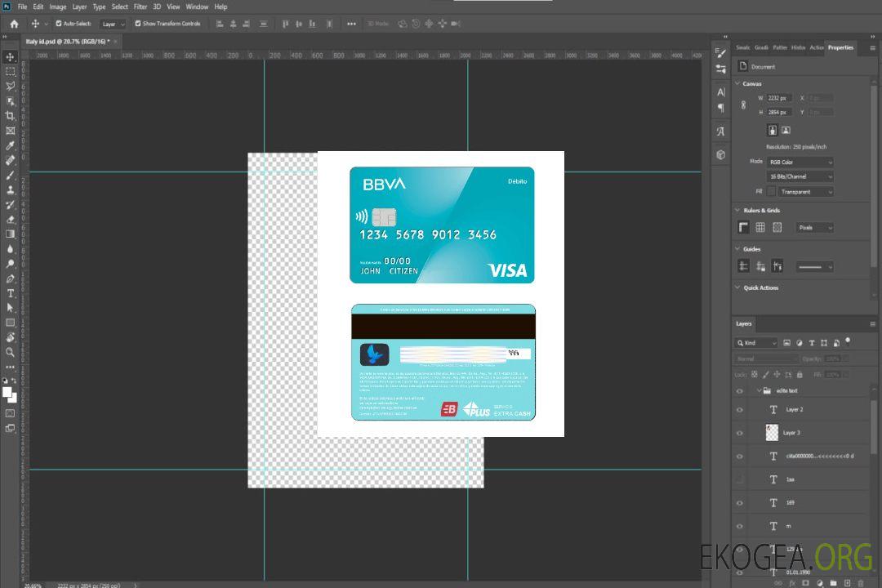882x588 pixels.
Task: Open the File menu
Action: (23, 7)
